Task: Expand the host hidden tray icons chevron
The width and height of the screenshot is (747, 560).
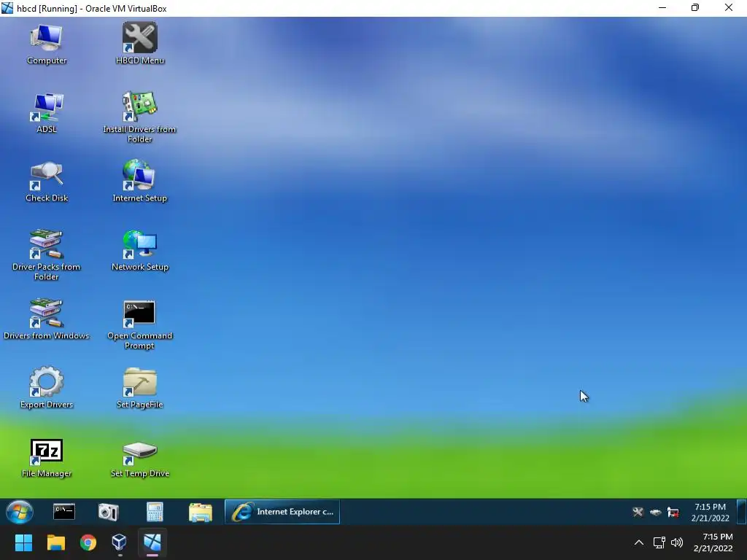Action: (639, 542)
